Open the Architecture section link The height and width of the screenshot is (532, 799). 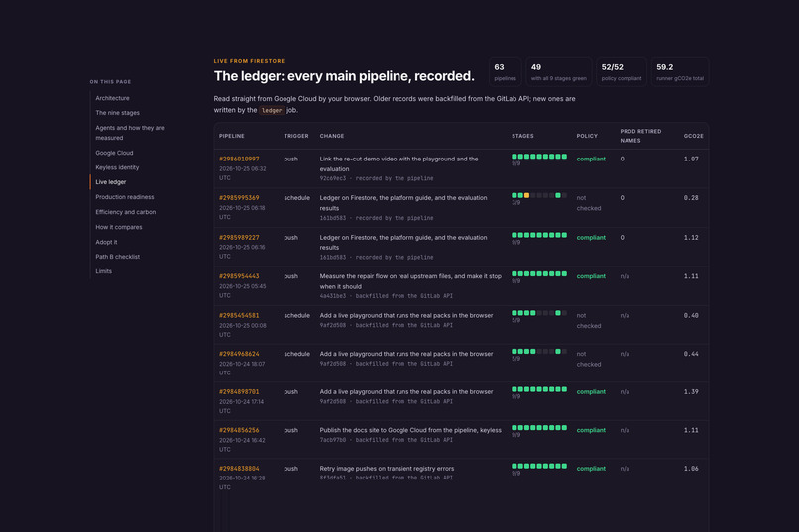pos(112,98)
